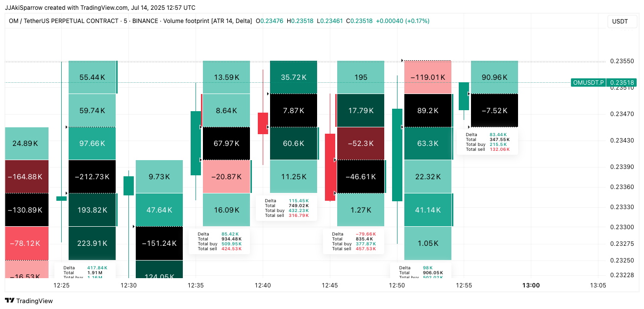Click the 12:25 time axis label
This screenshot has height=309, width=644.
click(x=61, y=285)
